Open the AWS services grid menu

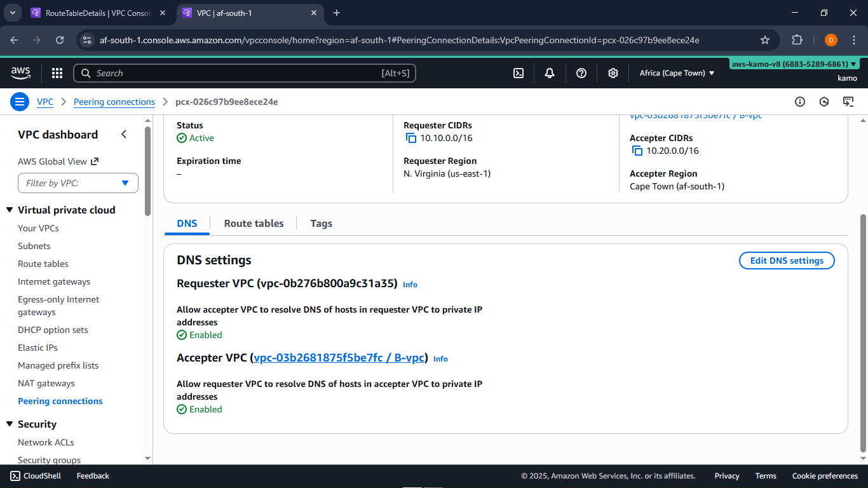(57, 73)
